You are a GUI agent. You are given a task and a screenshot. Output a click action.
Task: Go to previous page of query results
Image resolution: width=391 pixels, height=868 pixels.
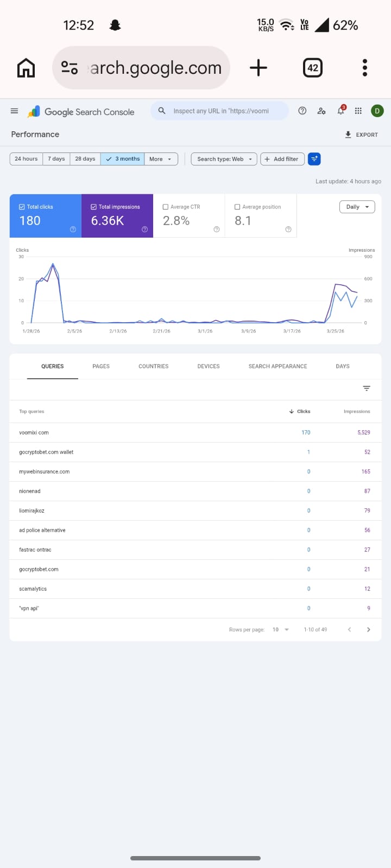point(349,630)
